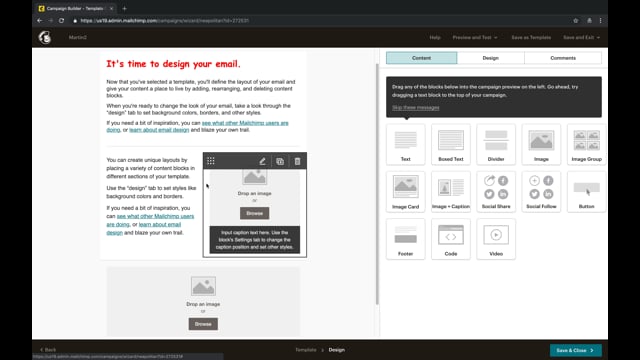Click the caption text under image block

(x=254, y=240)
